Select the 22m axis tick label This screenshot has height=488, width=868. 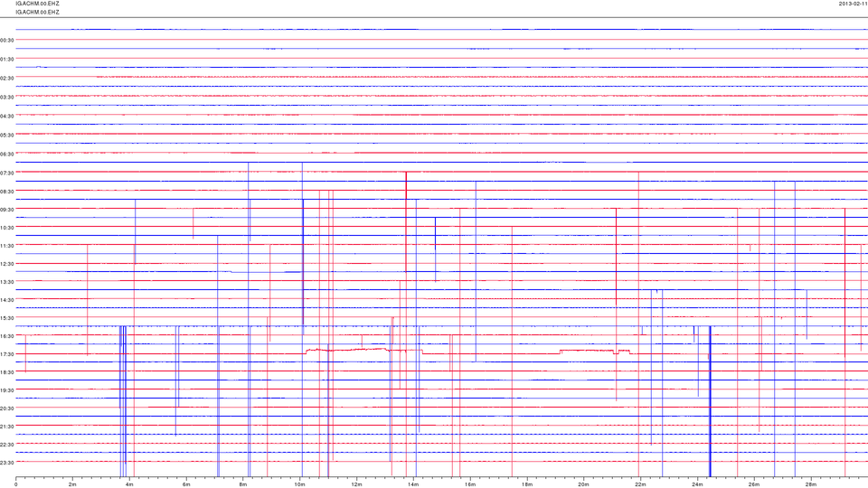[640, 484]
